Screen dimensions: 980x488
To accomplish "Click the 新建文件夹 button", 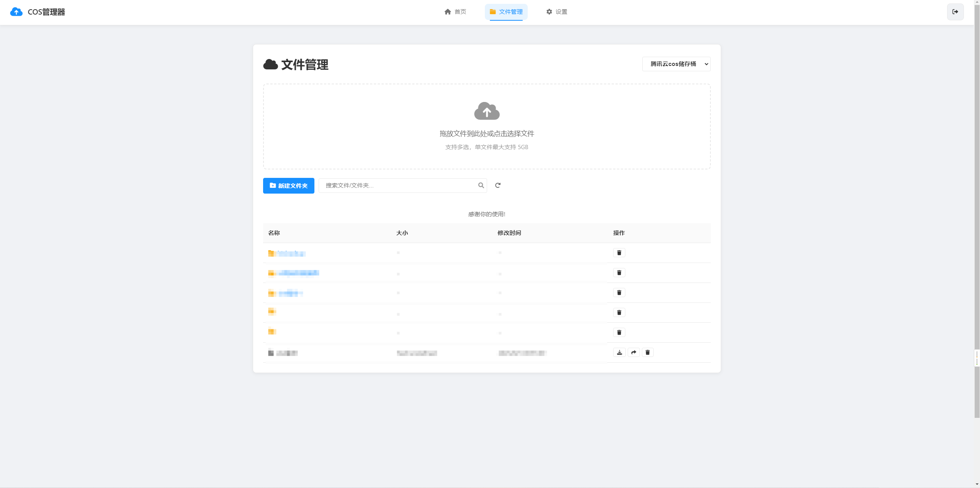I will pyautogui.click(x=288, y=186).
